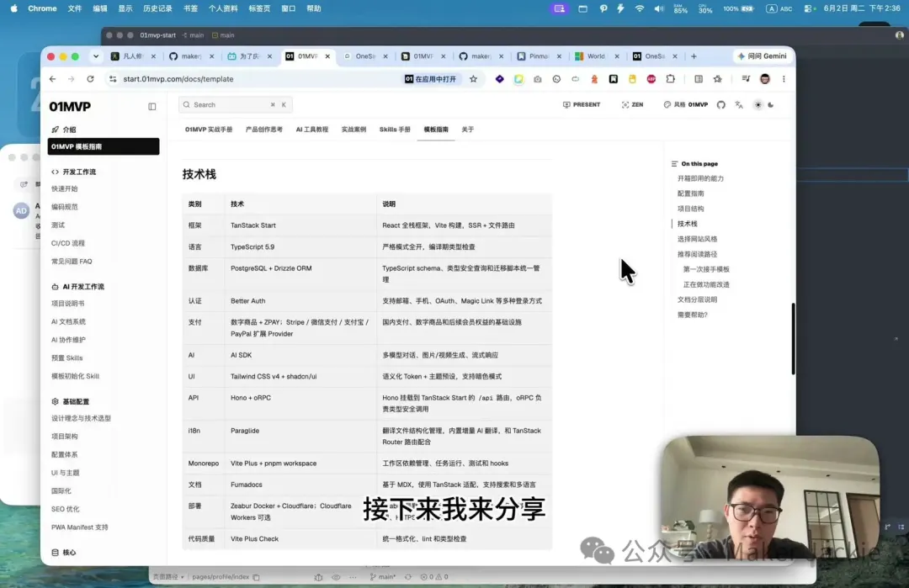
Task: Go back with Chrome back arrow
Action: [x=53, y=79]
